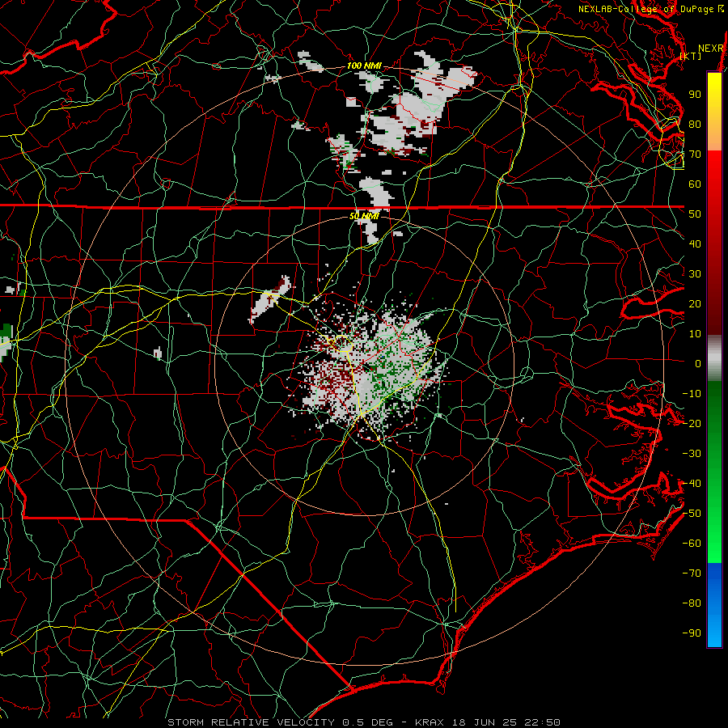728x728 pixels.
Task: Click the '50 NMI' range ring label
Action: click(x=364, y=216)
